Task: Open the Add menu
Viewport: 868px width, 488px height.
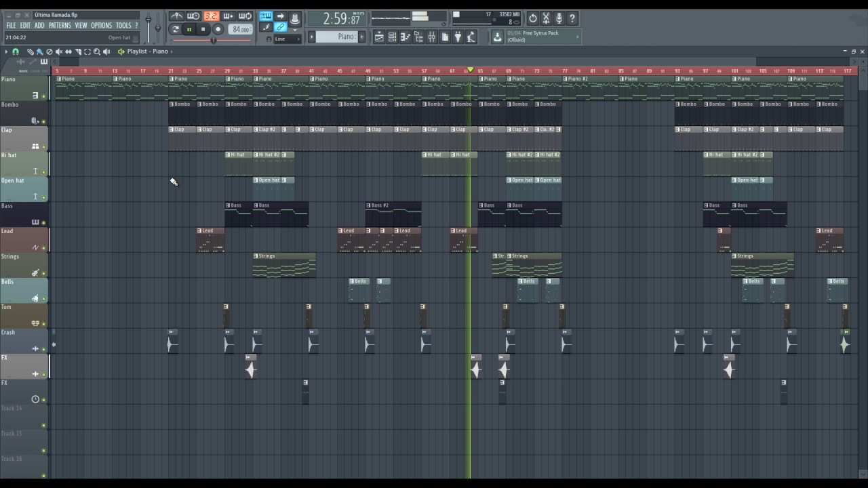Action: tap(39, 26)
